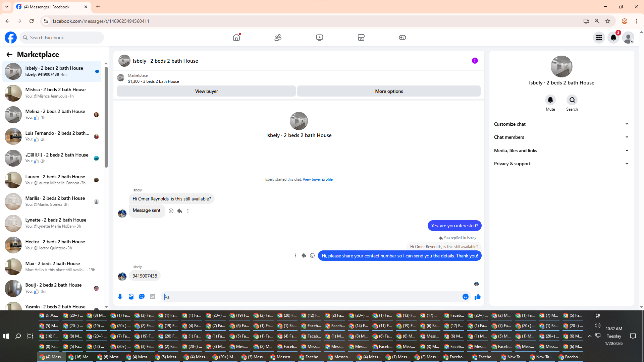Click the chat list scrollbar

click(x=106, y=117)
